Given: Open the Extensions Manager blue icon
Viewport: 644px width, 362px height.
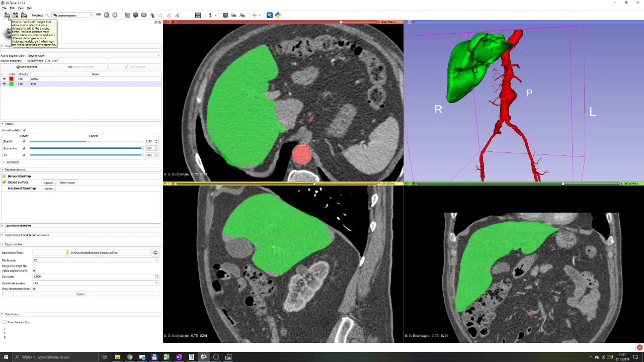Looking at the screenshot, I should (270, 15).
